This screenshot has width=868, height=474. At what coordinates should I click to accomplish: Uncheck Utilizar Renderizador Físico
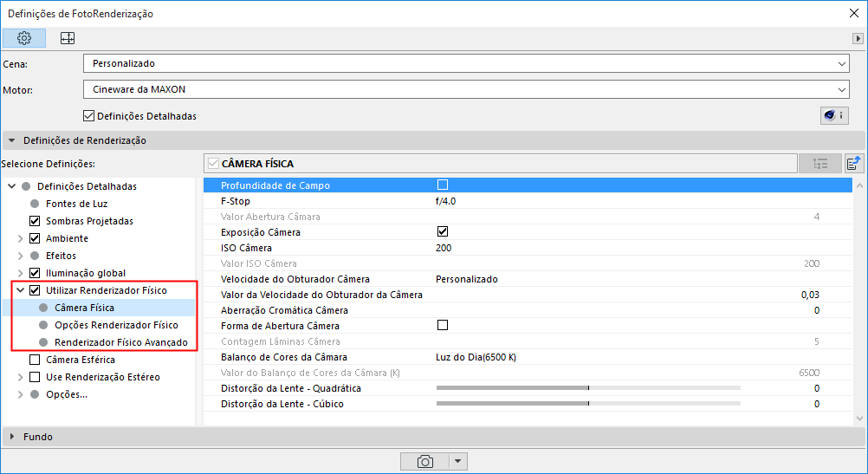tap(35, 290)
